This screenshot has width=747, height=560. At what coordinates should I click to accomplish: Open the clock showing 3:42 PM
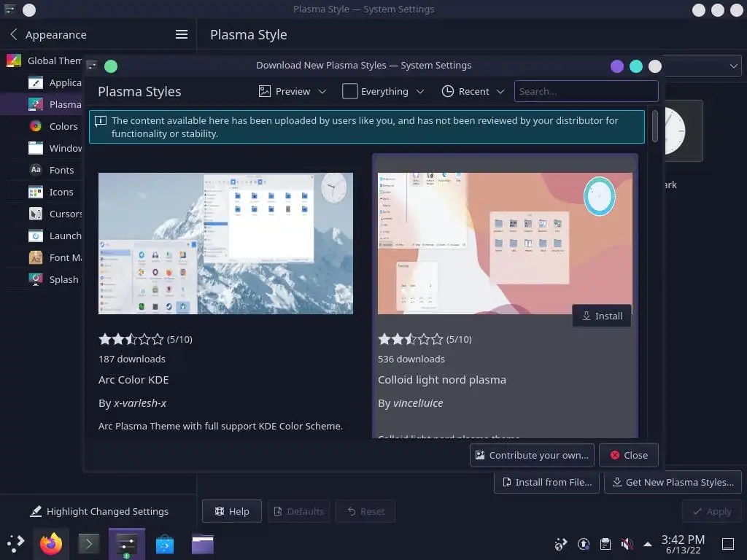point(683,544)
